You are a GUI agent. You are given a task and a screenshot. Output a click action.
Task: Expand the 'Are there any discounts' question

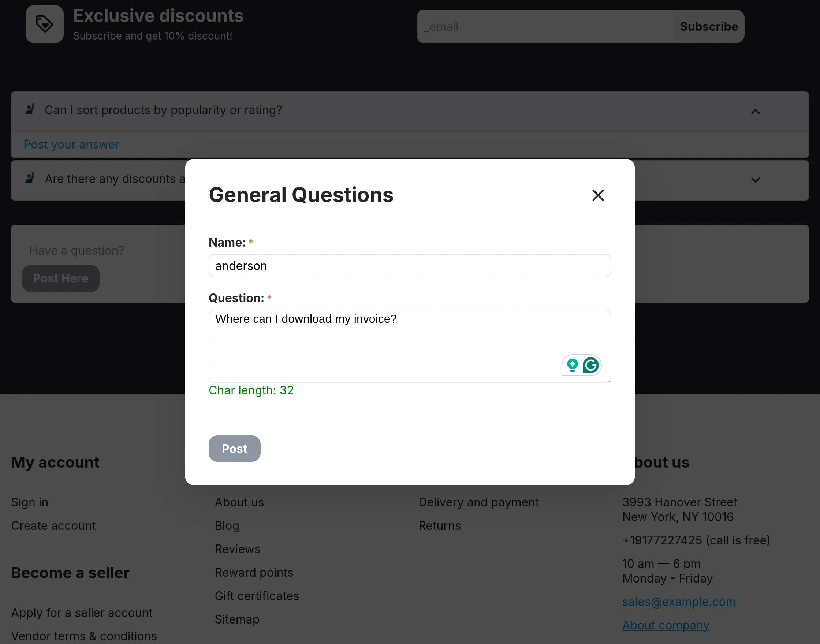[755, 180]
